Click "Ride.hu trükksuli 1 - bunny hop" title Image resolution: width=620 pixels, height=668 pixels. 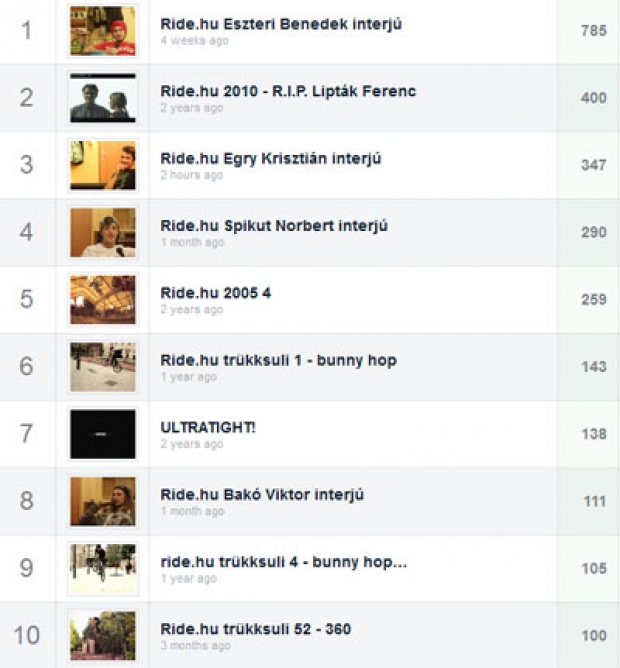(x=278, y=360)
